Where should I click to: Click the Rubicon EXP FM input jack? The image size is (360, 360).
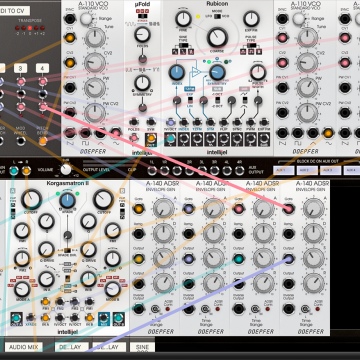coord(264,122)
